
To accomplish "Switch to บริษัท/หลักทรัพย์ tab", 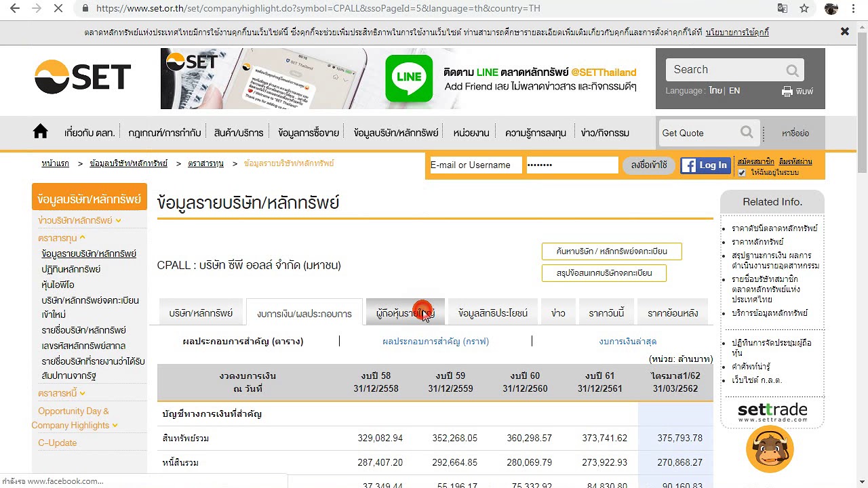I will [x=201, y=313].
